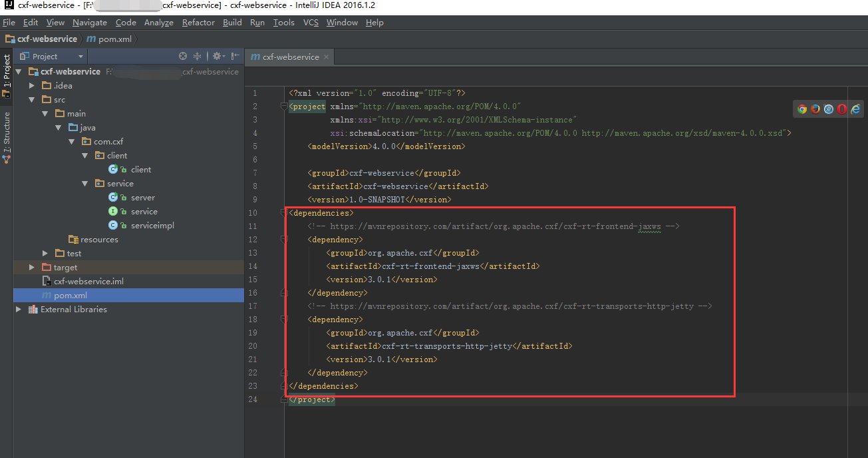Collapse the com.cxf package

pyautogui.click(x=72, y=142)
